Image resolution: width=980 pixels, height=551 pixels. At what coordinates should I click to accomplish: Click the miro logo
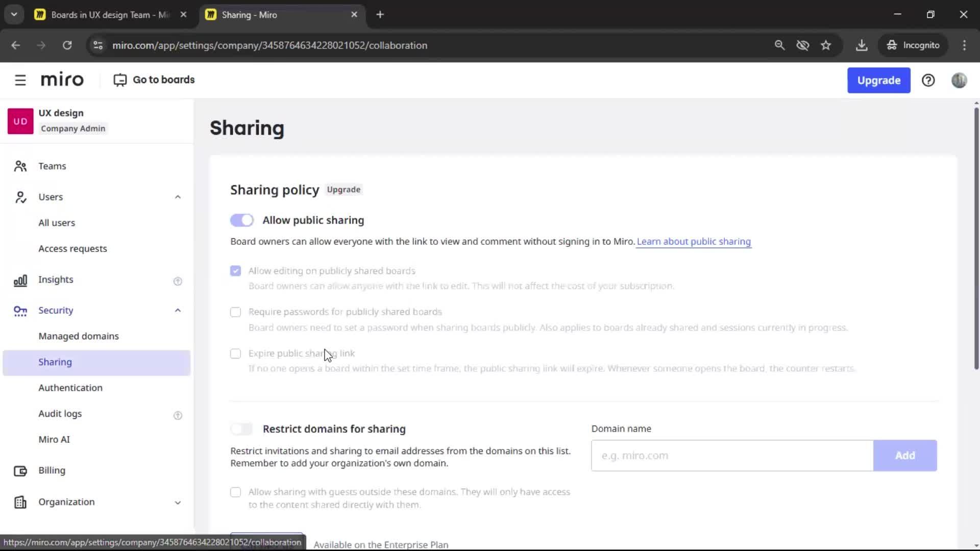pyautogui.click(x=62, y=80)
